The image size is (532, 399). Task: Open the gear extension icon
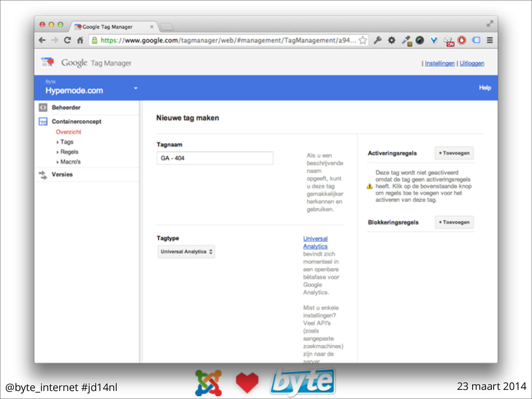392,40
